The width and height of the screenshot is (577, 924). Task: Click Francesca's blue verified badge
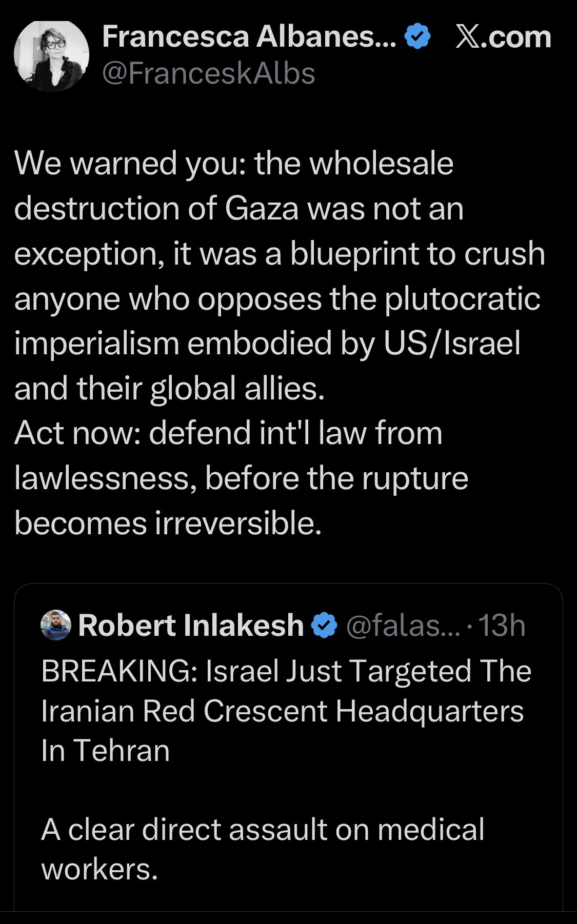[417, 37]
